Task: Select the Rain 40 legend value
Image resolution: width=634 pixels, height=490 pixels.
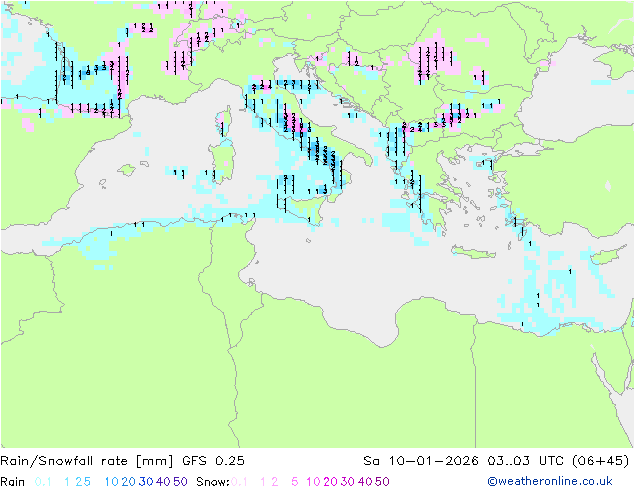Action: point(163,482)
